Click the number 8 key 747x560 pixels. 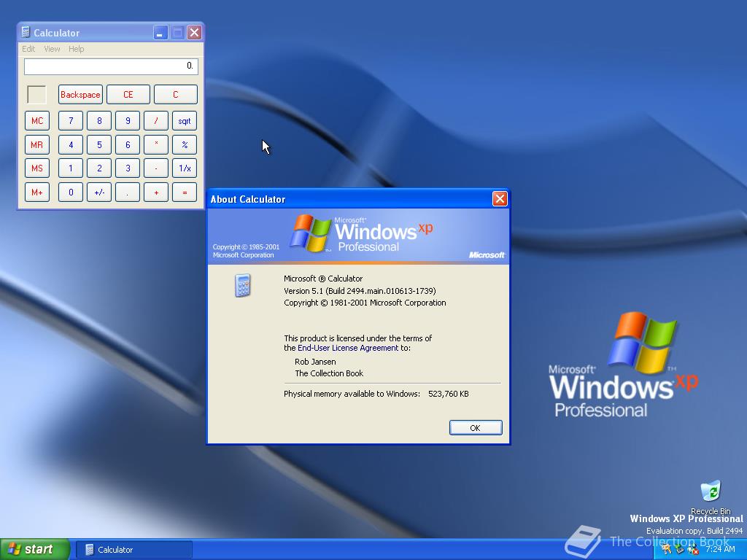[99, 121]
